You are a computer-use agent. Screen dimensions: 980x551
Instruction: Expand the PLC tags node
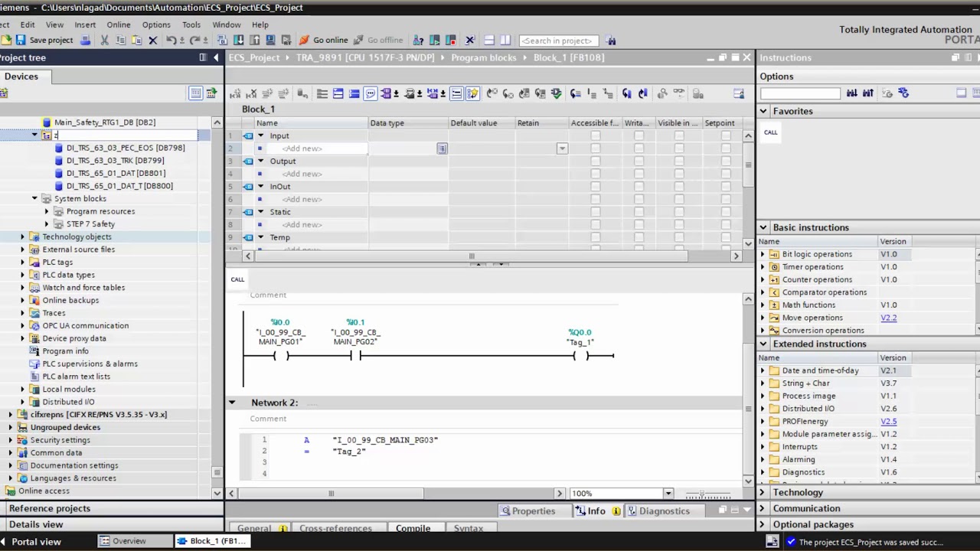(22, 262)
